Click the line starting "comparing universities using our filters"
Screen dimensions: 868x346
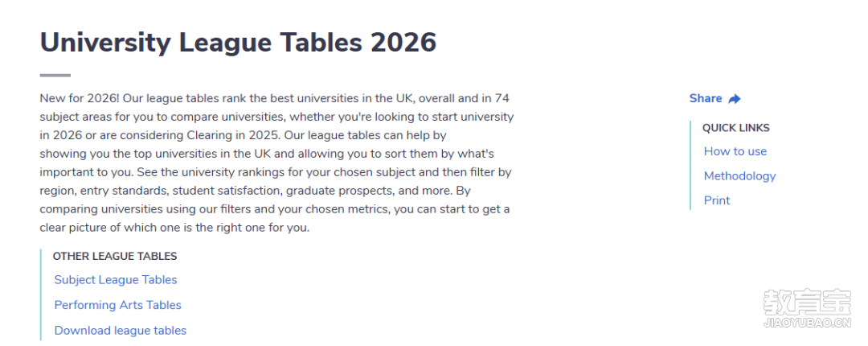pyautogui.click(x=275, y=209)
